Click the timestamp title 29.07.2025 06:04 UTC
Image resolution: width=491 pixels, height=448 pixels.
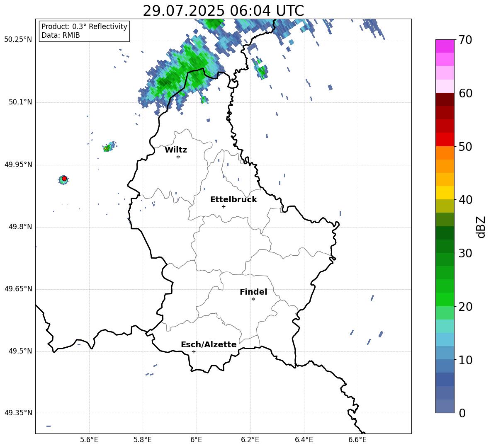point(223,11)
